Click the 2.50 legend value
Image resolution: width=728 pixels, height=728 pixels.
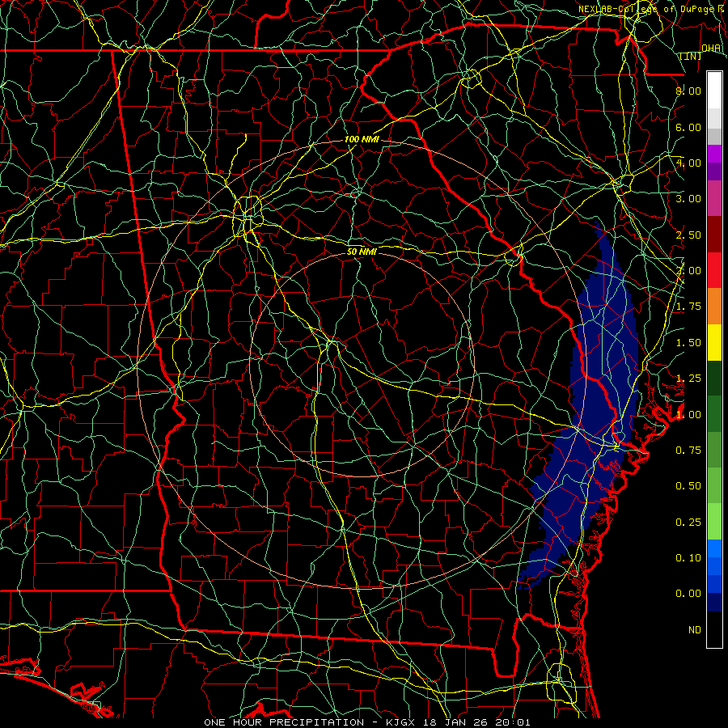688,235
